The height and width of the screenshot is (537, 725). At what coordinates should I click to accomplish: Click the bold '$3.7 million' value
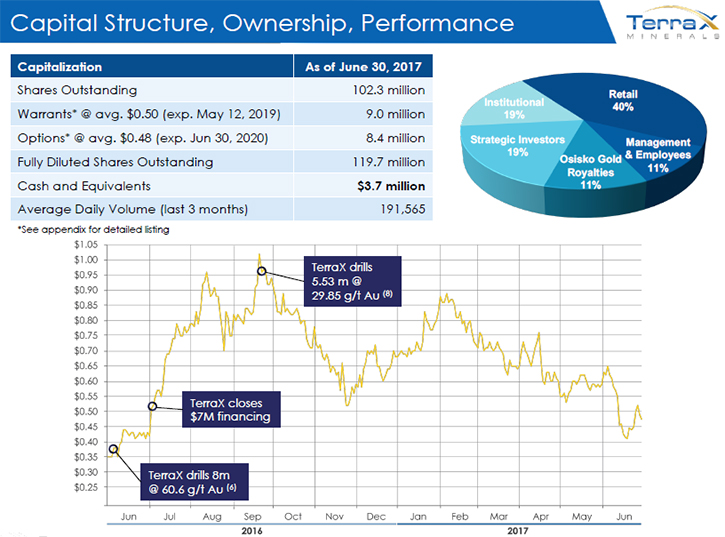tap(391, 186)
